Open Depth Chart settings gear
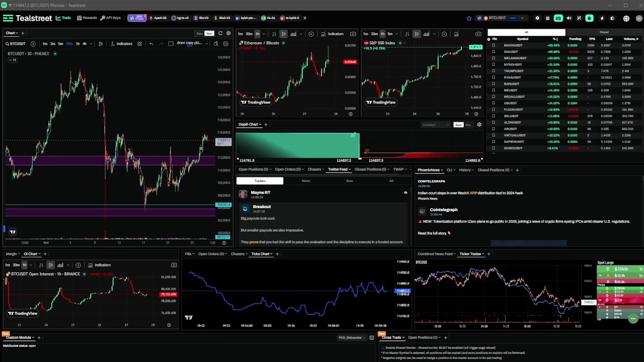 pyautogui.click(x=479, y=124)
